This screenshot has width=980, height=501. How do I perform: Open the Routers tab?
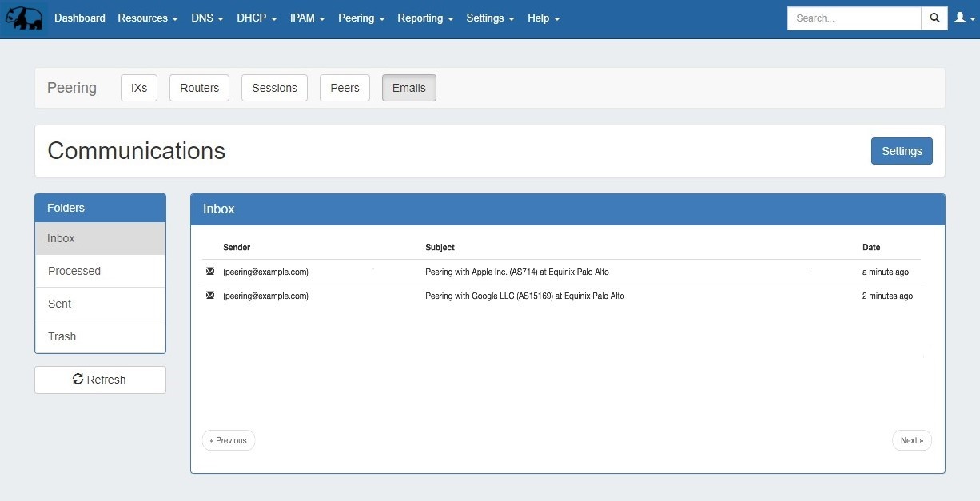click(199, 88)
